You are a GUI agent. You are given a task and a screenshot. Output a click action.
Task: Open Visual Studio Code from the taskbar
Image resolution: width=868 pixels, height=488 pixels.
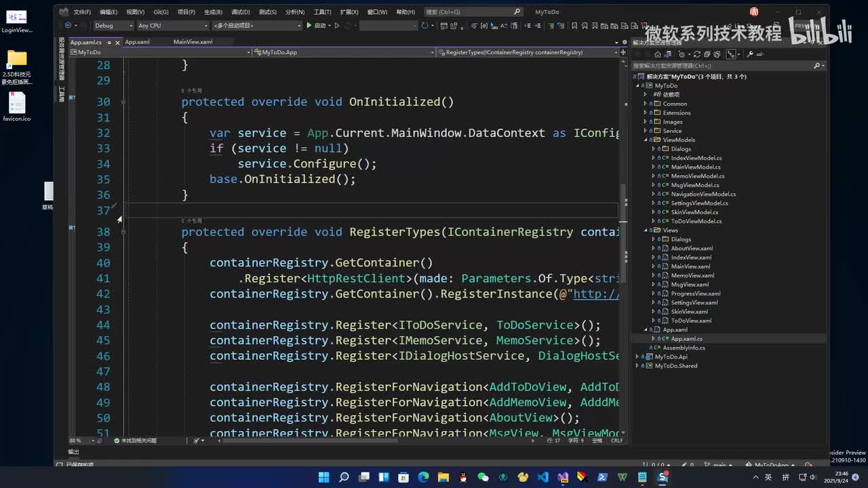pos(542,477)
